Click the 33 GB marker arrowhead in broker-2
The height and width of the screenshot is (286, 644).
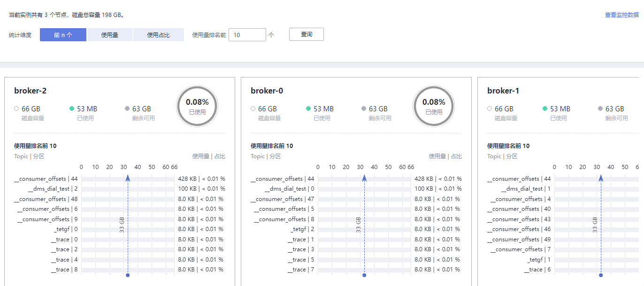click(x=128, y=178)
